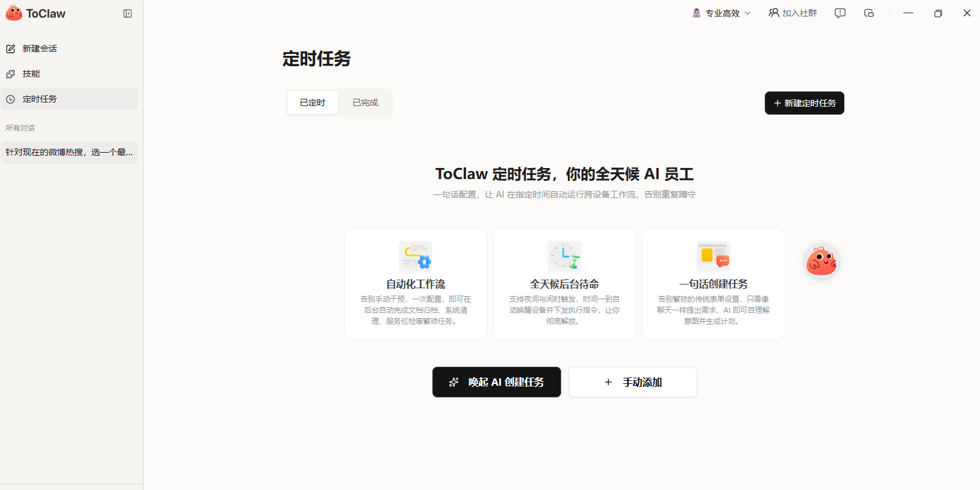
Task: Click the 唤起 AI 创建任务 button
Action: coord(497,382)
